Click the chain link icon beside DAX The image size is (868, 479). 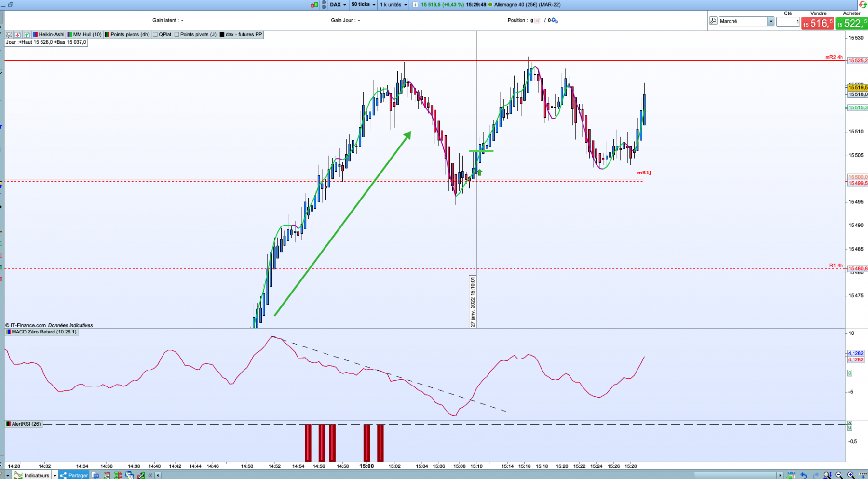[x=324, y=5]
